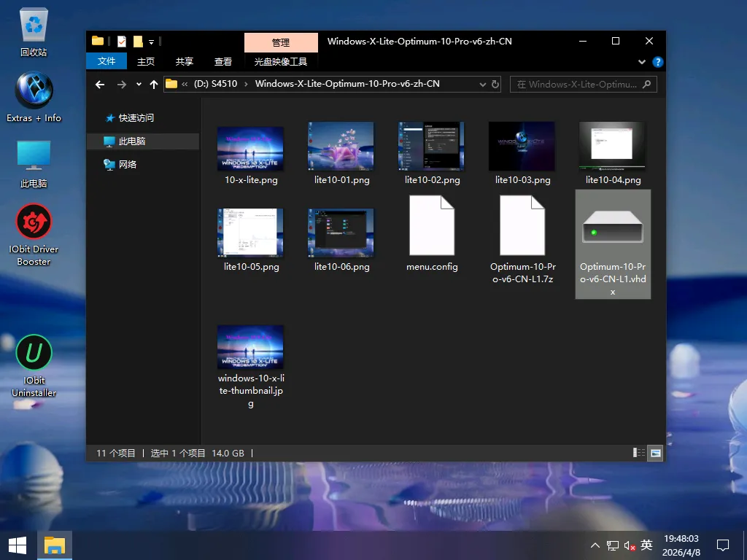Open the Windows Start menu
Viewport: 747px width, 560px height.
tap(18, 545)
